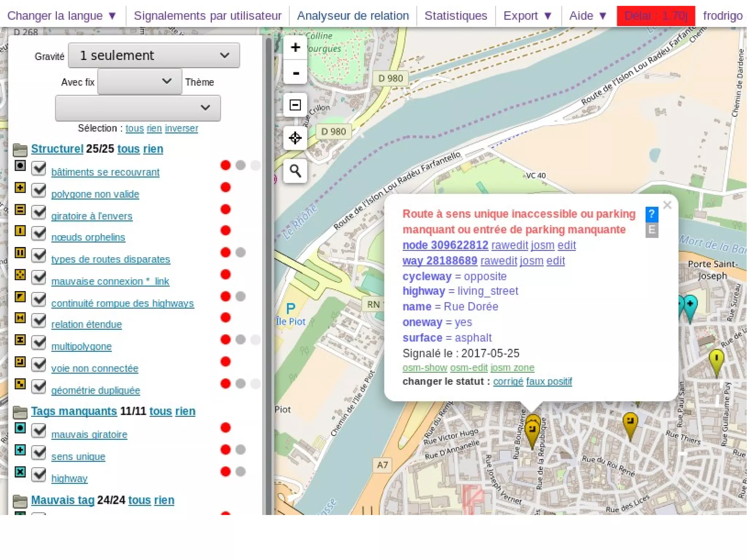Uncheck the 'bâtiments se recouvrant' checkbox

39,169
